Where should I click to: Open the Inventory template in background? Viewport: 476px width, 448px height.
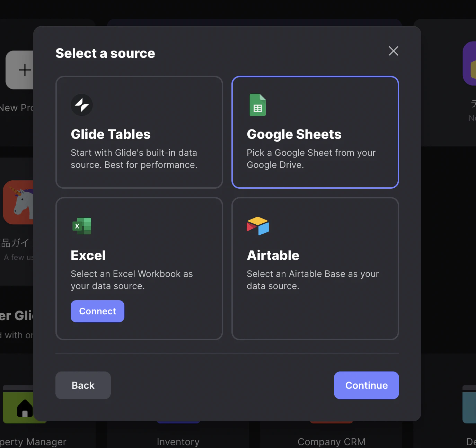pyautogui.click(x=178, y=442)
